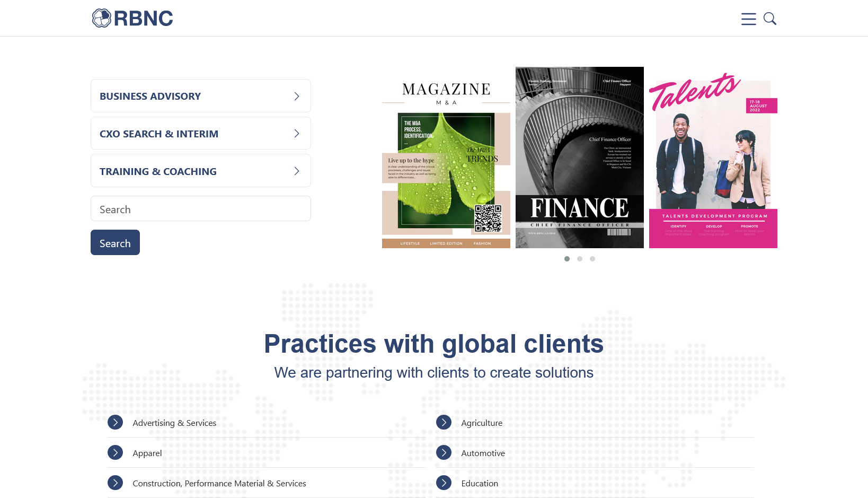Click the RBNC logo
The image size is (868, 498).
[132, 18]
